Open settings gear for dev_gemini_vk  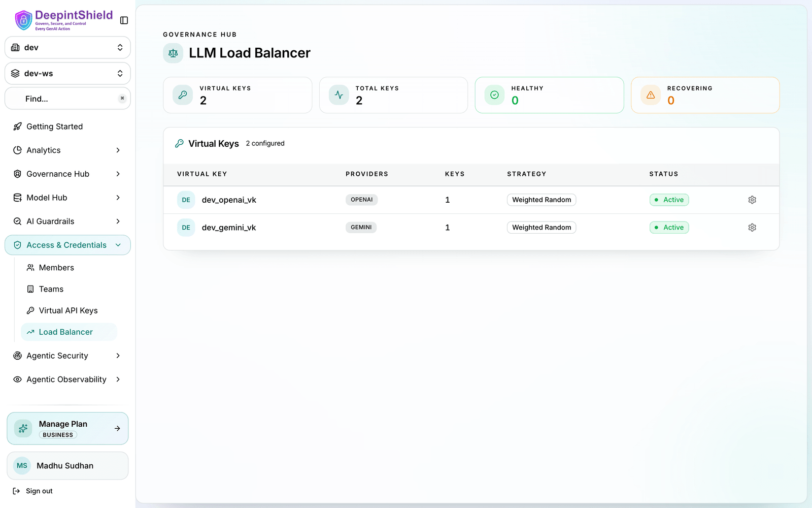(x=752, y=228)
